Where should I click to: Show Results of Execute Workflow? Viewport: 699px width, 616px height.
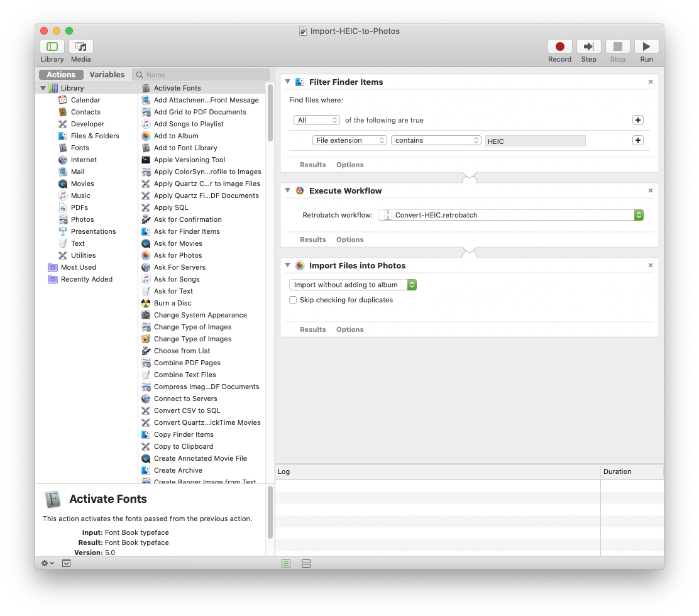(x=313, y=240)
